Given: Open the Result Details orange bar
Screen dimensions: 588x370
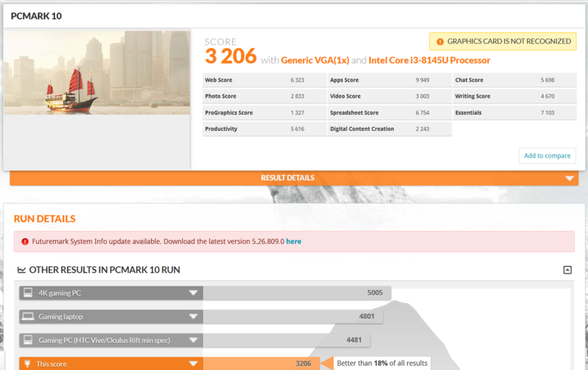Looking at the screenshot, I should [294, 178].
